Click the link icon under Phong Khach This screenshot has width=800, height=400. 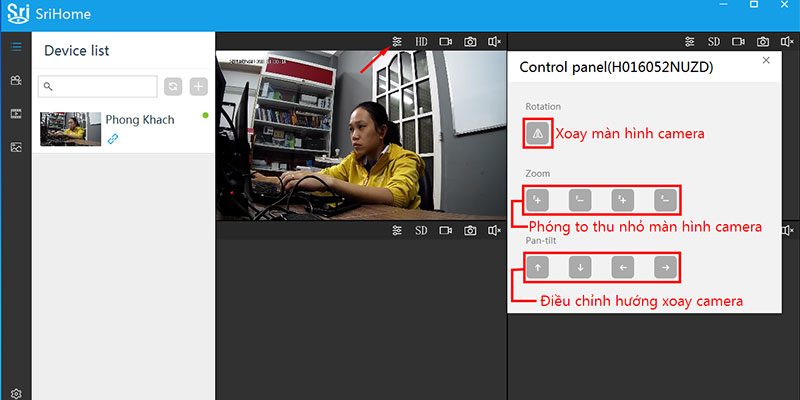pyautogui.click(x=113, y=138)
